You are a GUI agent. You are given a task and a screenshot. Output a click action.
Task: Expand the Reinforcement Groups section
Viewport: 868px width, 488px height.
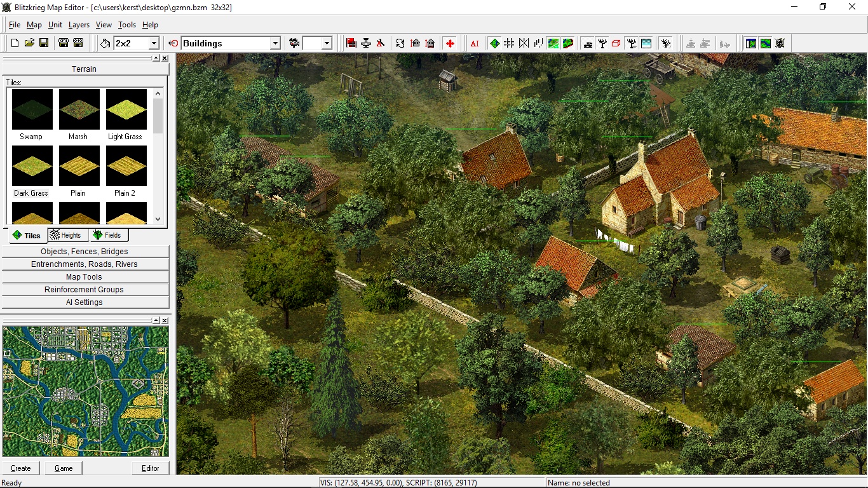85,290
